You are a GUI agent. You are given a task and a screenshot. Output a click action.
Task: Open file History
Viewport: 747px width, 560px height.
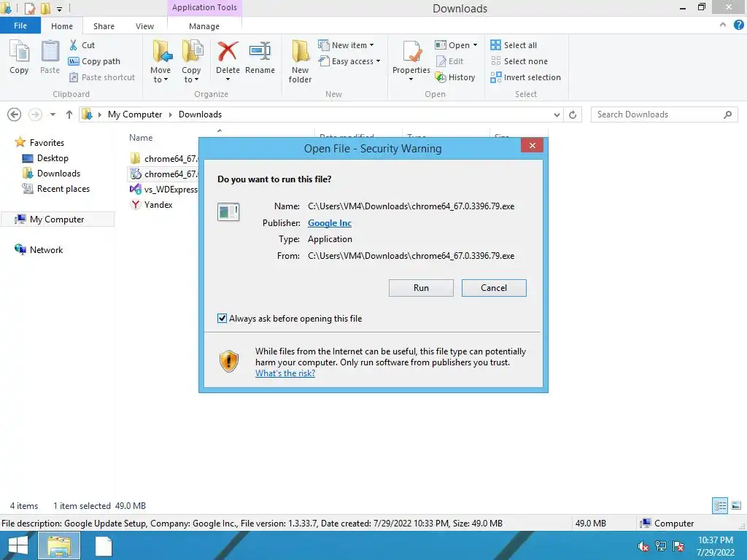click(x=455, y=77)
